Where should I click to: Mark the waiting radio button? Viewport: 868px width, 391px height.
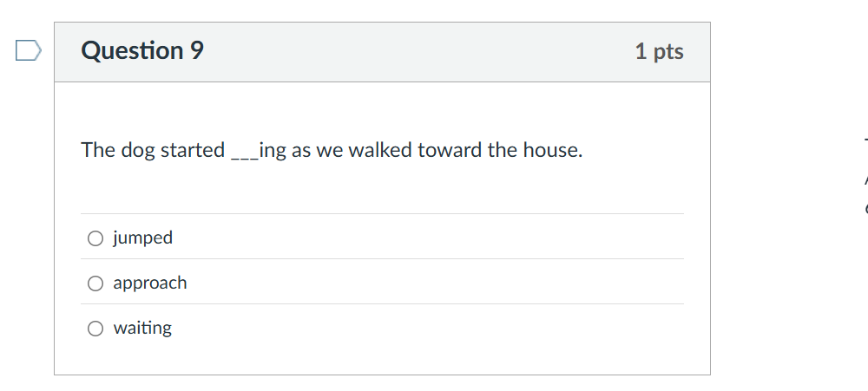95,329
